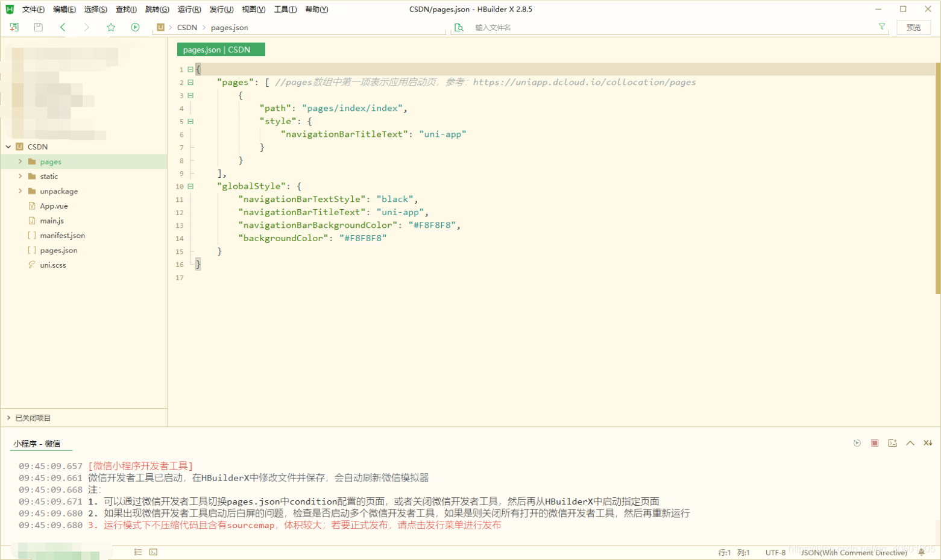Open manifest.json in the project tree
The height and width of the screenshot is (560, 941).
63,235
